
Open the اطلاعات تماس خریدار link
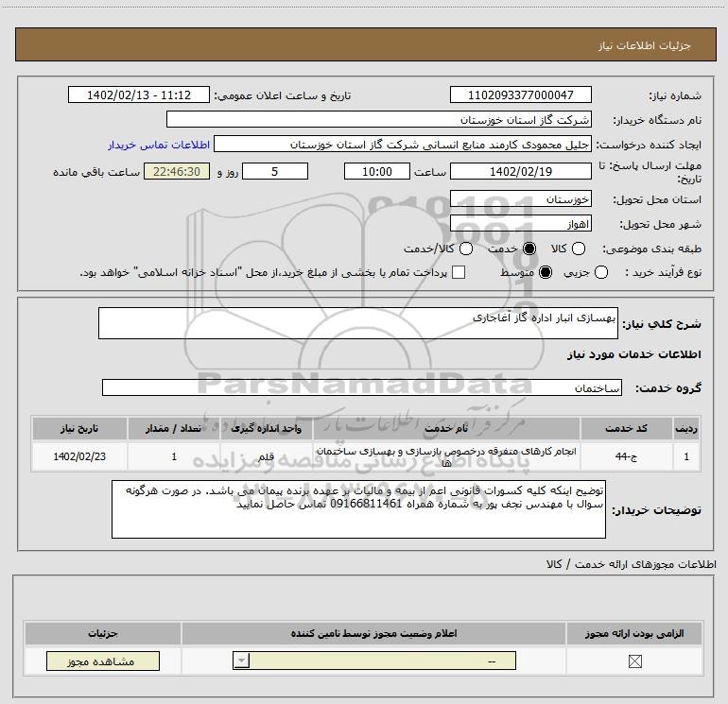(159, 145)
